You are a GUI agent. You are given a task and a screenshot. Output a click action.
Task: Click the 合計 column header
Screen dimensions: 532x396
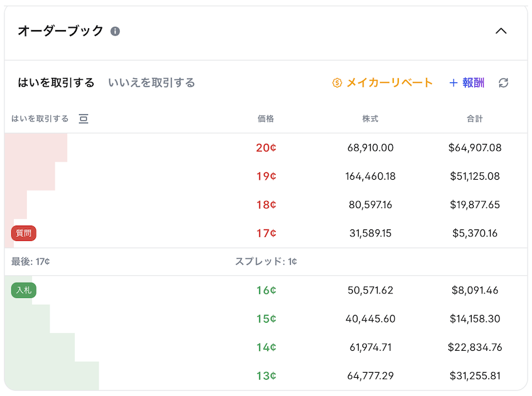[x=475, y=119]
